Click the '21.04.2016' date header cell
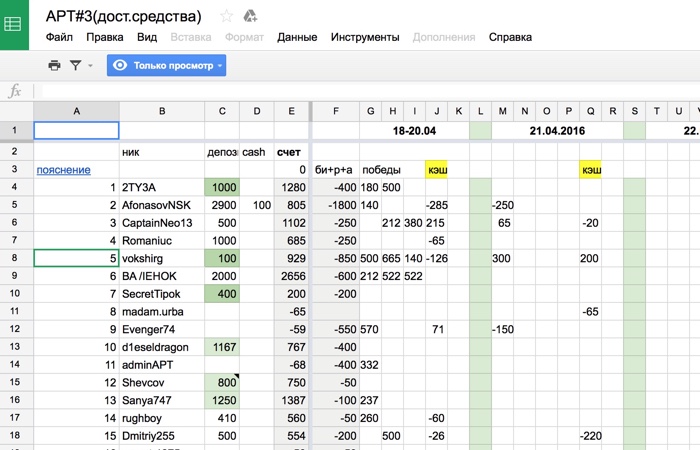Screen dimensions: 700x450 click(557, 131)
